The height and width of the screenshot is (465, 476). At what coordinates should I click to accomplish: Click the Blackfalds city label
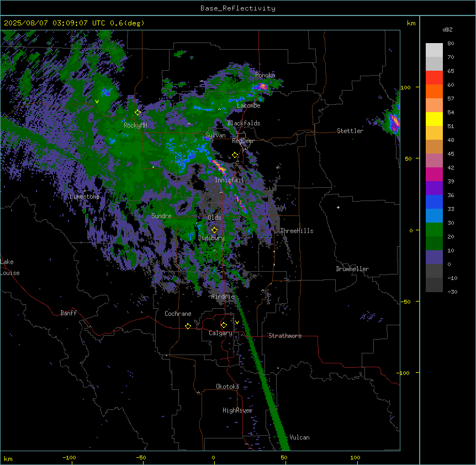click(x=244, y=123)
